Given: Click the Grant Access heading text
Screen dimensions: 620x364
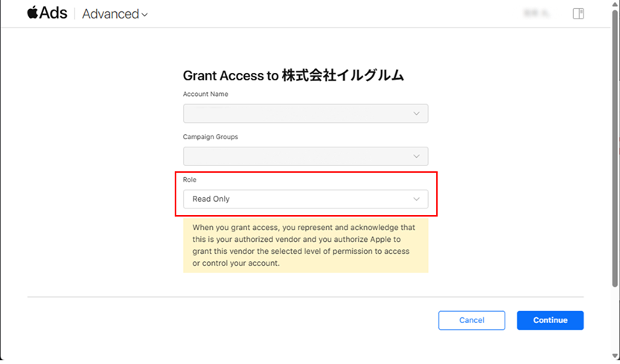Looking at the screenshot, I should [x=293, y=75].
